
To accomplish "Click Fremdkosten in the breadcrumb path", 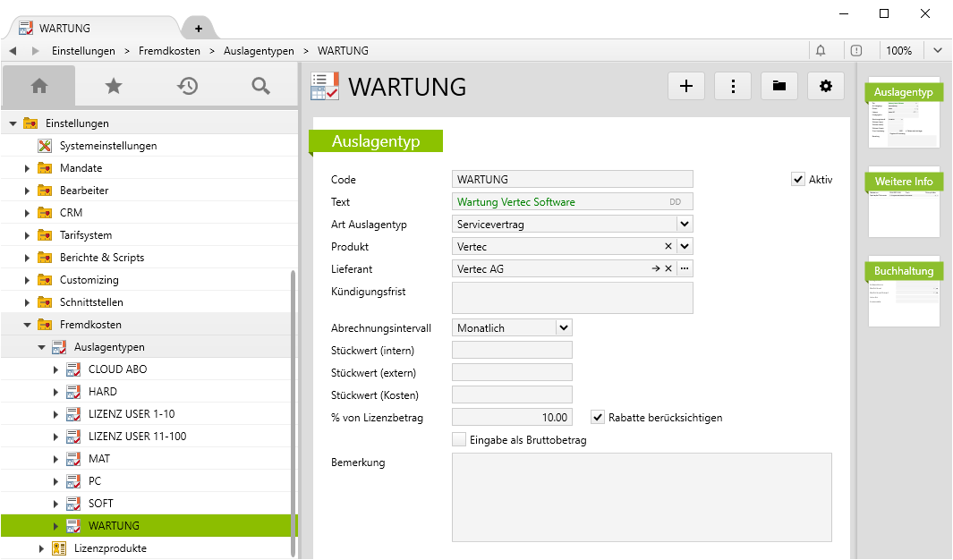I will pos(169,51).
